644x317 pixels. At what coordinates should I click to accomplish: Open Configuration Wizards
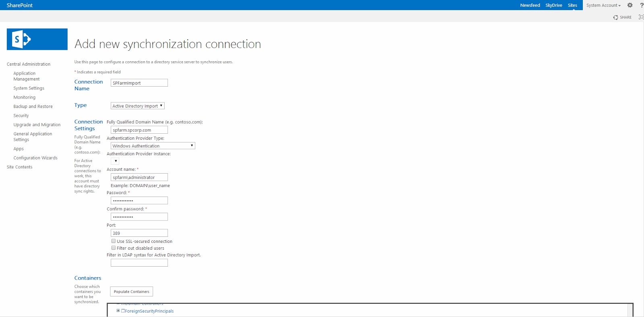click(x=35, y=158)
